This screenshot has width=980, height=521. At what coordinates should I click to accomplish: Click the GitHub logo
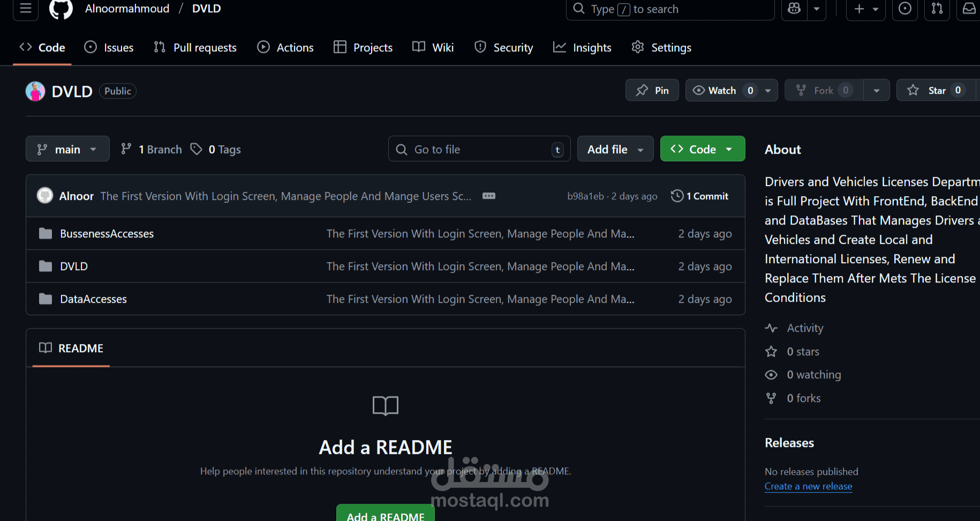61,9
